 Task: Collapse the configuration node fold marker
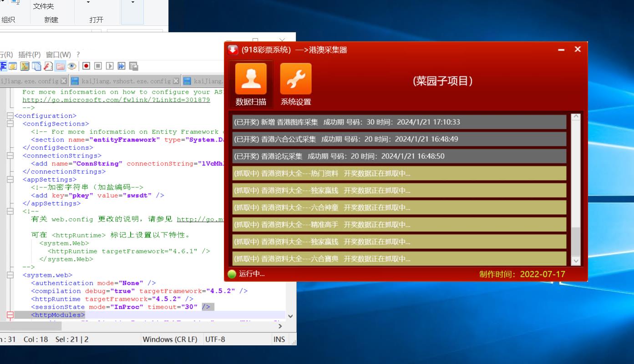point(10,116)
